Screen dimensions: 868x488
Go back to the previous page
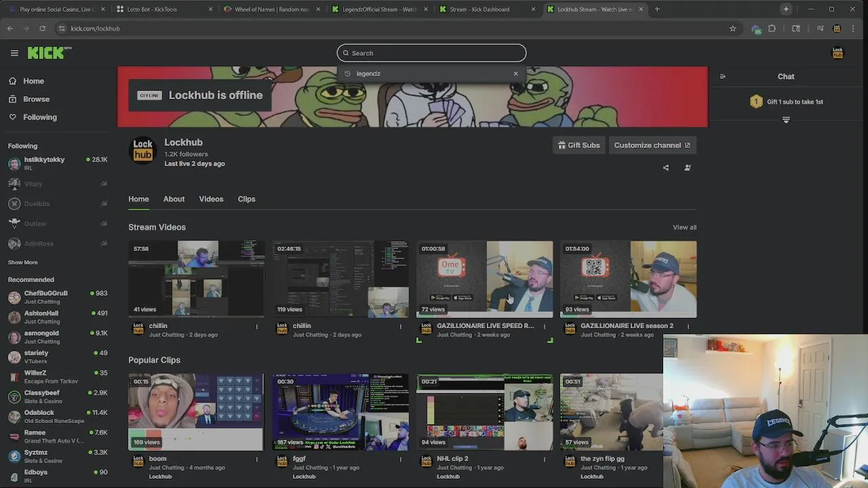click(9, 28)
